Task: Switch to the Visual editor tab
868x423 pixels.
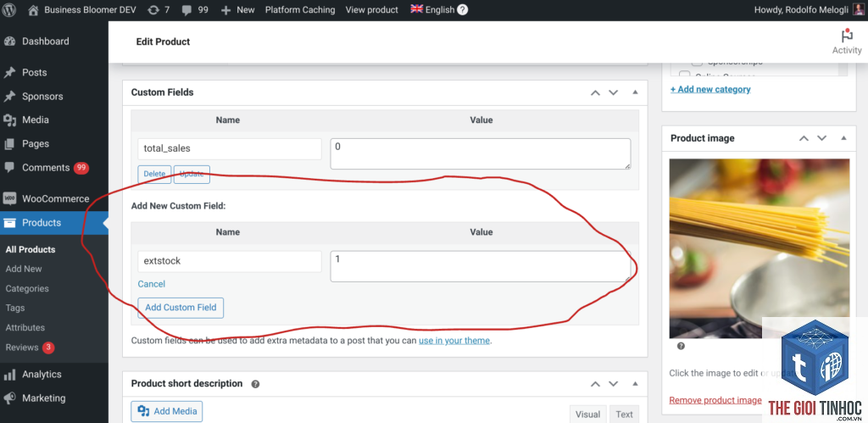Action: click(x=587, y=415)
